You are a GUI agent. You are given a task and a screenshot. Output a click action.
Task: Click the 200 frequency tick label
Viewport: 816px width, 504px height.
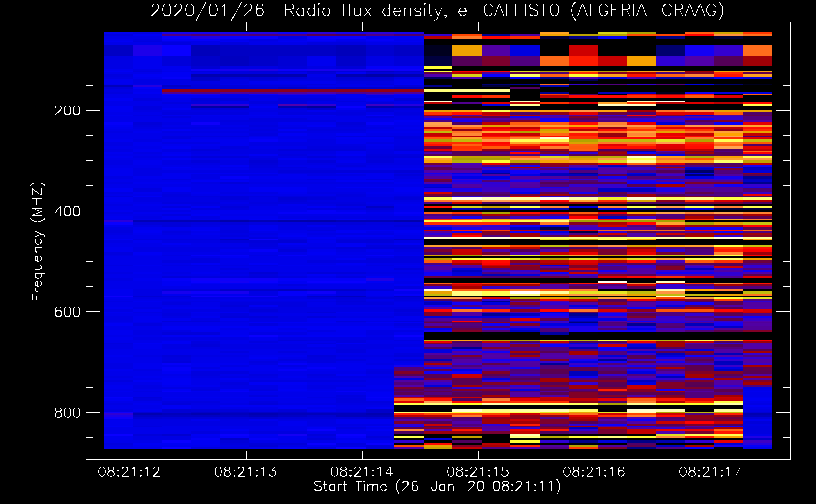[68, 111]
